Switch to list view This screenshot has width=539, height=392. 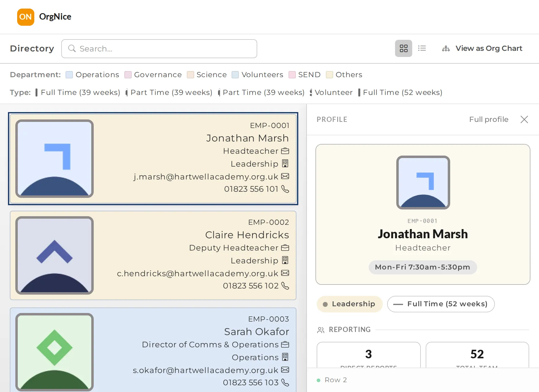click(422, 48)
